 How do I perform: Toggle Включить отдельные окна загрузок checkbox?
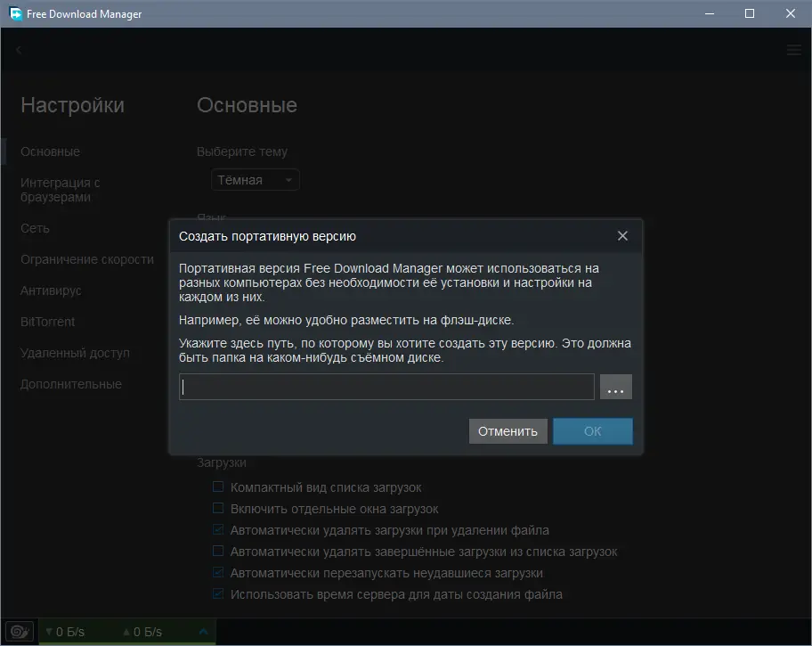(x=218, y=508)
